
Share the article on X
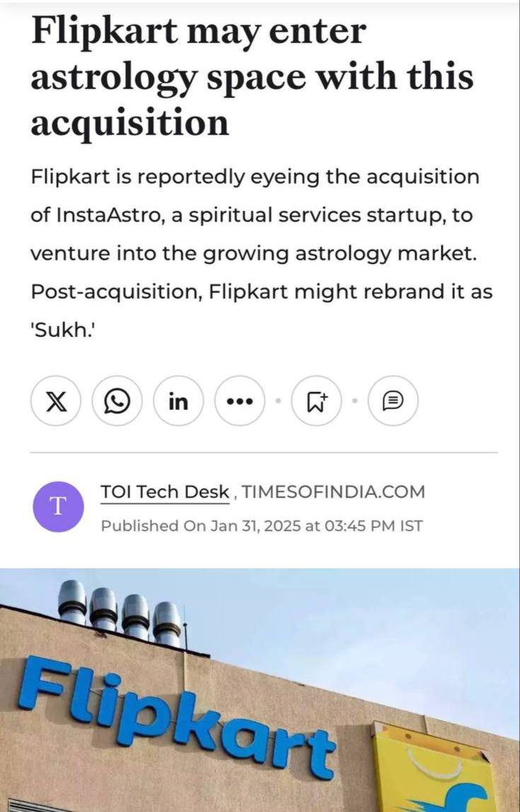pos(56,401)
